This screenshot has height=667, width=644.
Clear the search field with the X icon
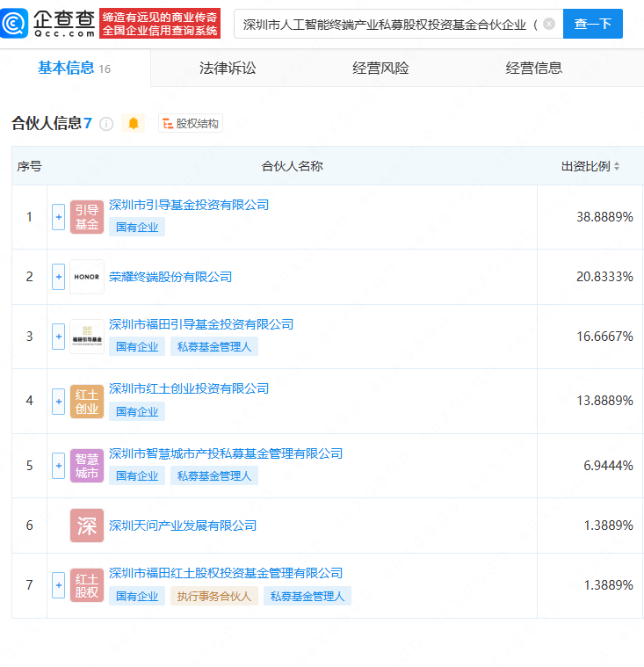pos(549,24)
